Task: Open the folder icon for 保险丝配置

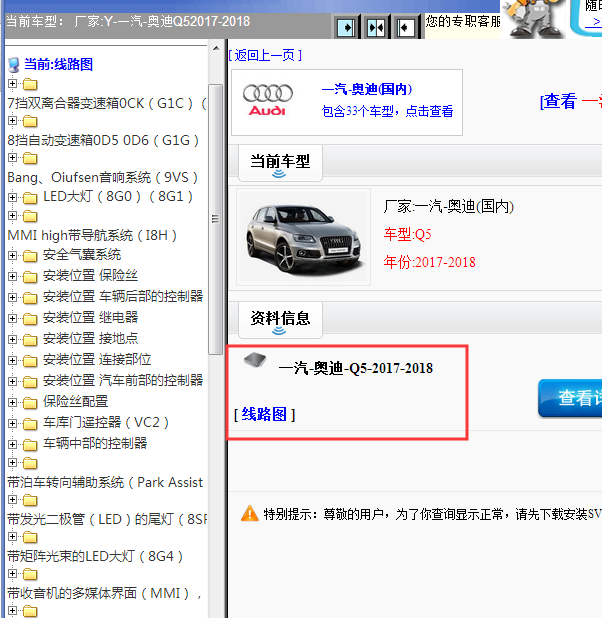Action: tap(30, 402)
